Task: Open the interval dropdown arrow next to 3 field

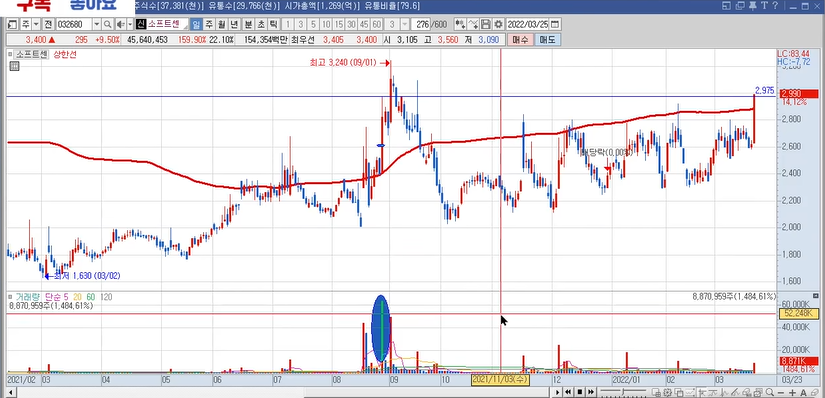Action: [x=405, y=24]
